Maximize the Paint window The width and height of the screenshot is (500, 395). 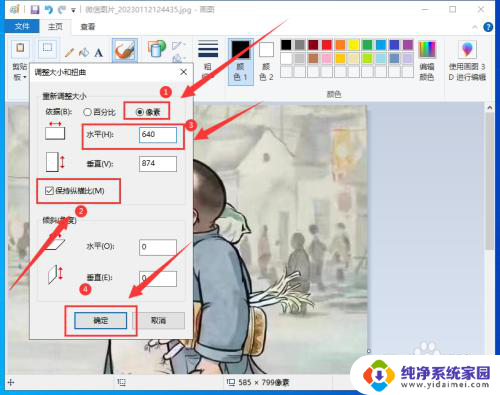[453, 9]
